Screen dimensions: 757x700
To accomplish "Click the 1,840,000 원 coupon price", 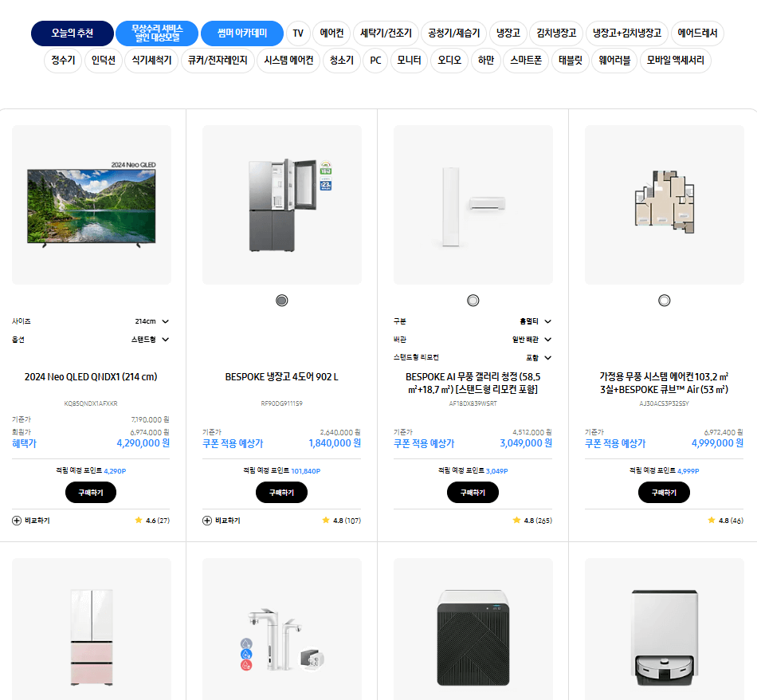I will (335, 443).
